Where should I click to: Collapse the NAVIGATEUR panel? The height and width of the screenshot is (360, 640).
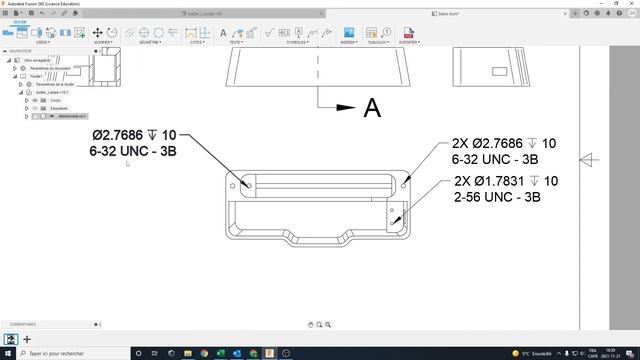point(4,51)
